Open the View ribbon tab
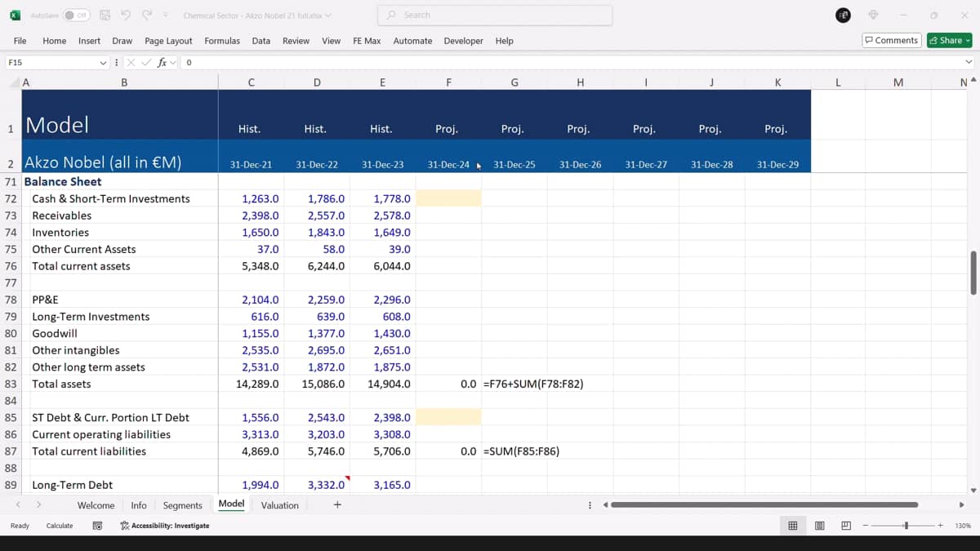The width and height of the screenshot is (980, 551). point(332,41)
